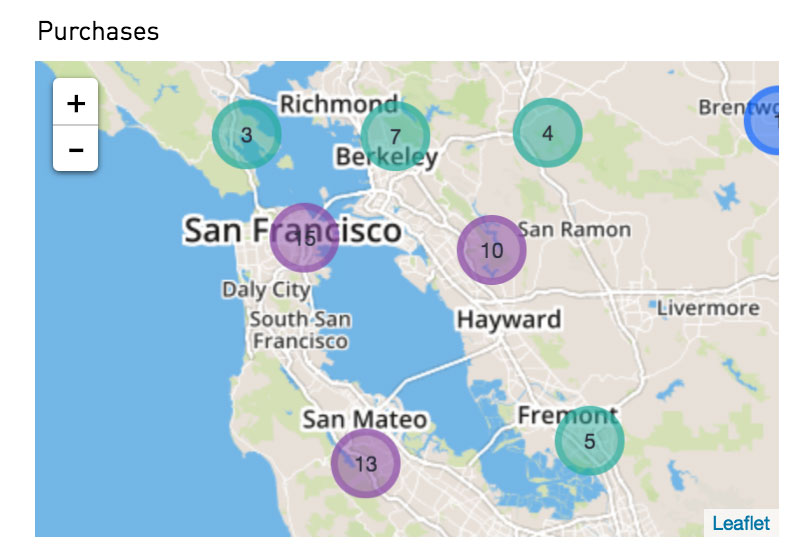Open the cluster marker showing 4
The width and height of the screenshot is (800, 558).
547,133
